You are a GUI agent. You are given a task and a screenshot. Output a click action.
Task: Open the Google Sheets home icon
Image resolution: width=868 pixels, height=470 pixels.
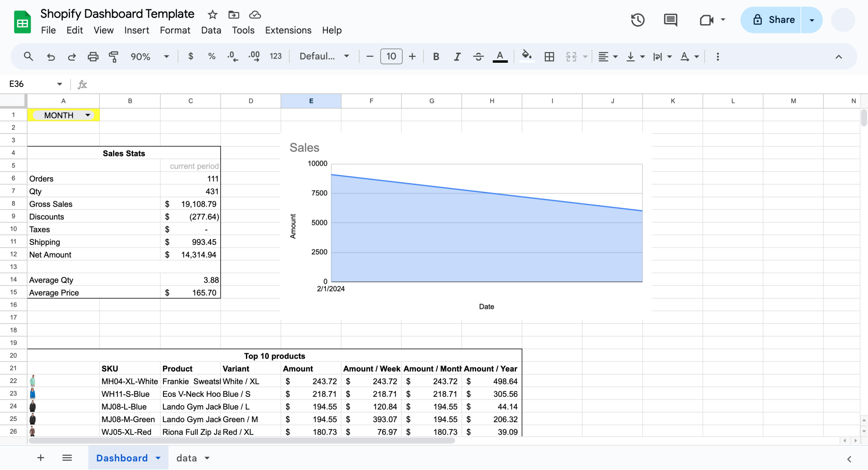(23, 22)
